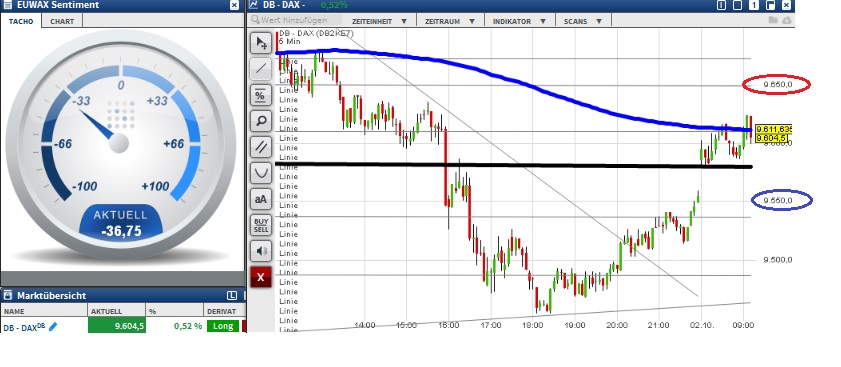Click the gauge needle hub
The width and height of the screenshot is (841, 367).
tap(119, 143)
